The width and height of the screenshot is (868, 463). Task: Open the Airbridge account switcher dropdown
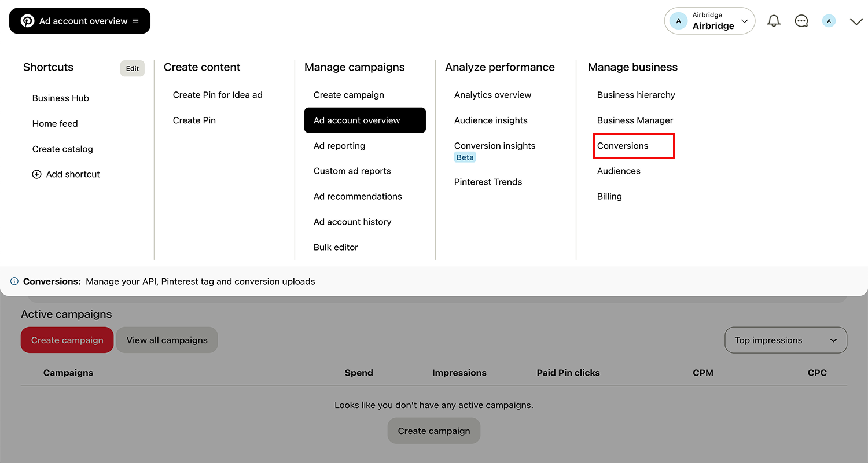pos(709,21)
